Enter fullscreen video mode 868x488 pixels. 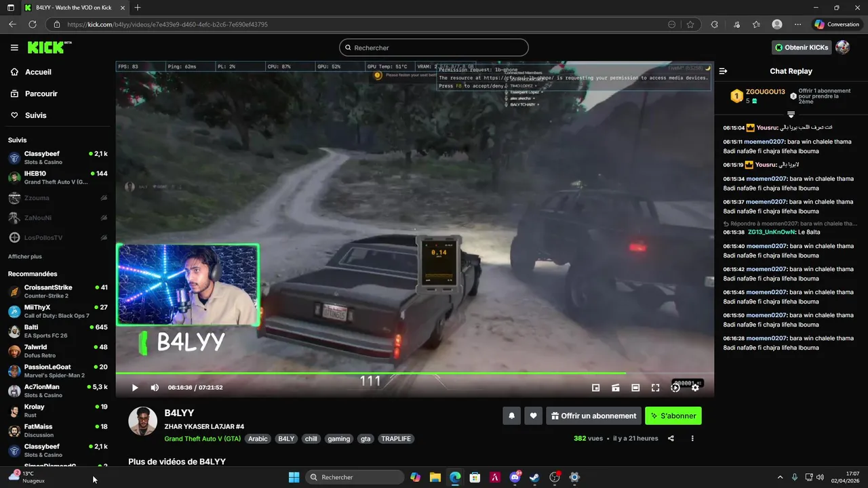click(655, 388)
